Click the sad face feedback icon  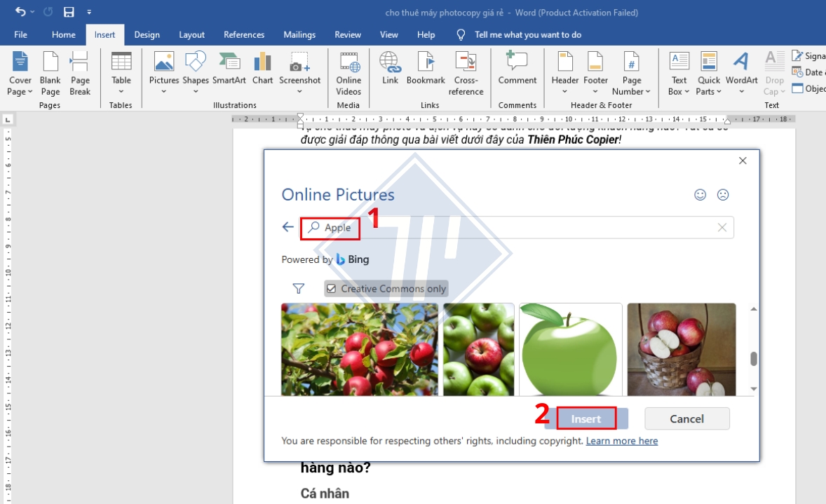723,195
